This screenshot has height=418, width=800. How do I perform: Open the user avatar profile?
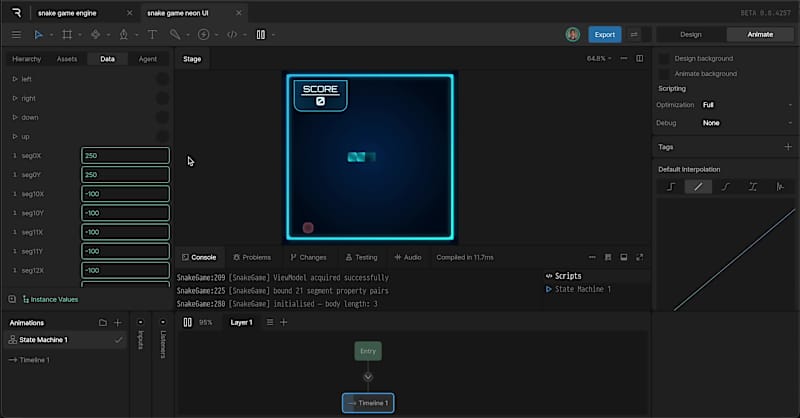tap(572, 34)
